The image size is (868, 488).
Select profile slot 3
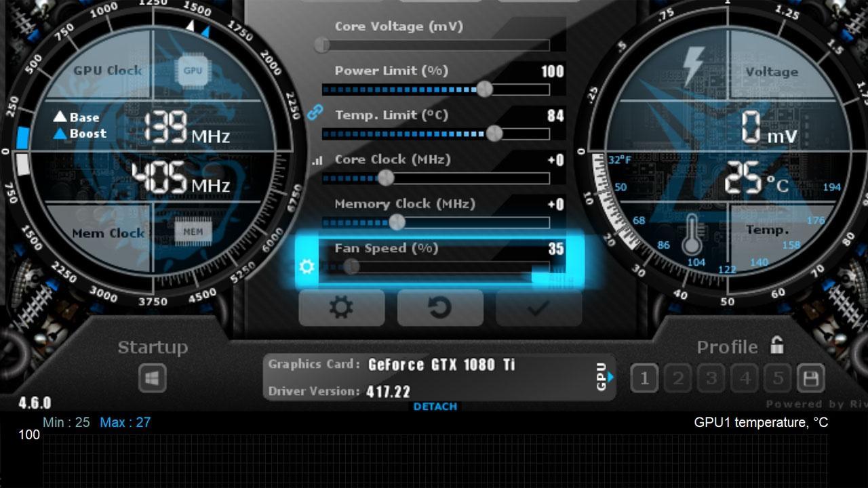tap(711, 378)
